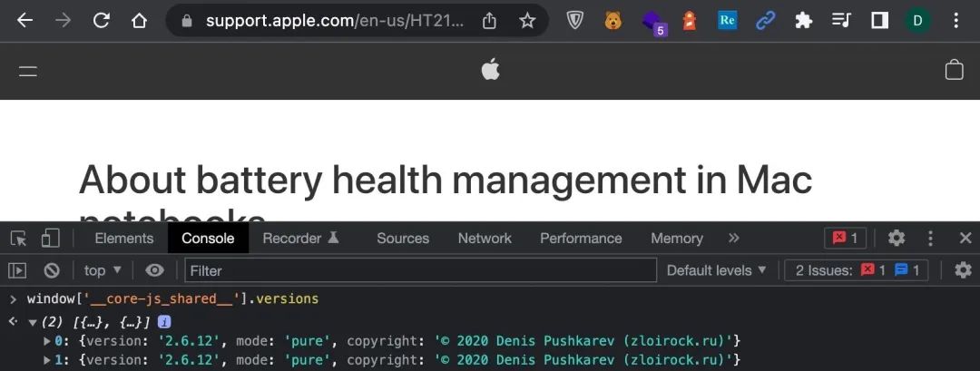Open the Default levels dropdown

click(716, 270)
